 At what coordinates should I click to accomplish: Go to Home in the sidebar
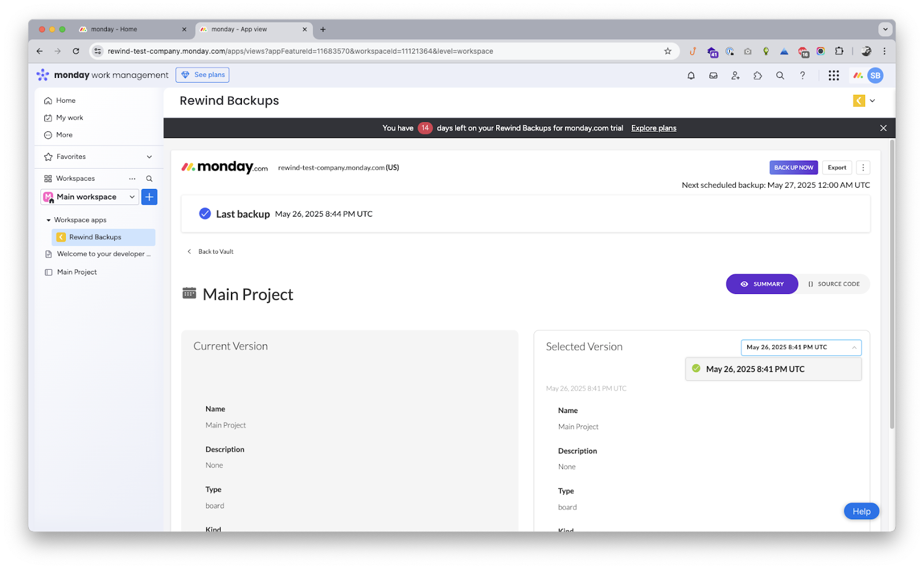60,101
